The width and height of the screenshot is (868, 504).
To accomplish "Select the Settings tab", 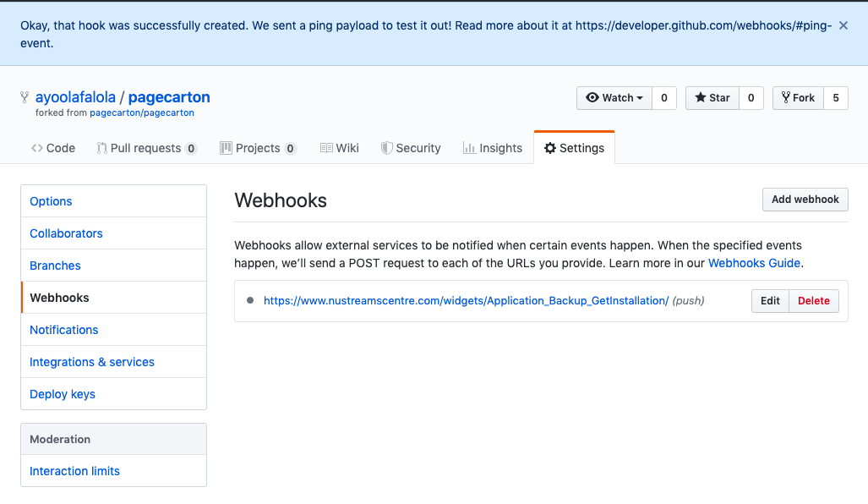I will coord(574,148).
